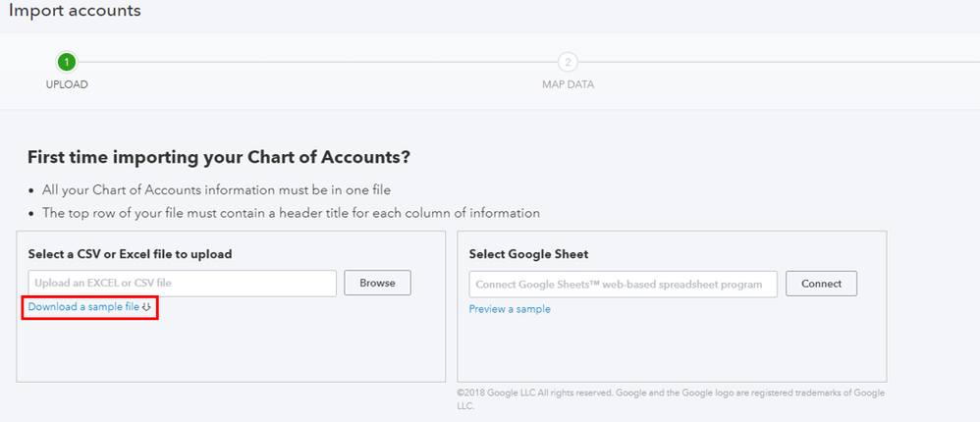Viewport: 980px width, 422px height.
Task: Click the progress line between steps 1 and 2
Action: (x=314, y=62)
